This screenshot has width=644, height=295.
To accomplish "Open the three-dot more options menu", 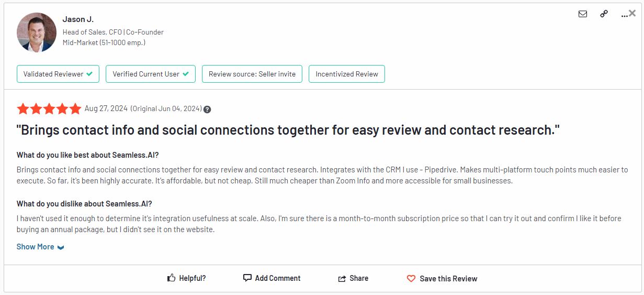I will (624, 15).
